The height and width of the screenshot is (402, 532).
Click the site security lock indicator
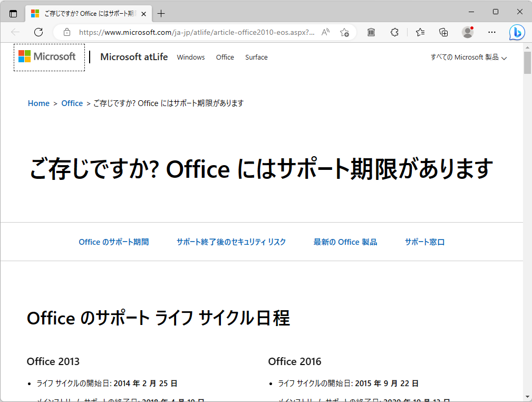pos(66,32)
